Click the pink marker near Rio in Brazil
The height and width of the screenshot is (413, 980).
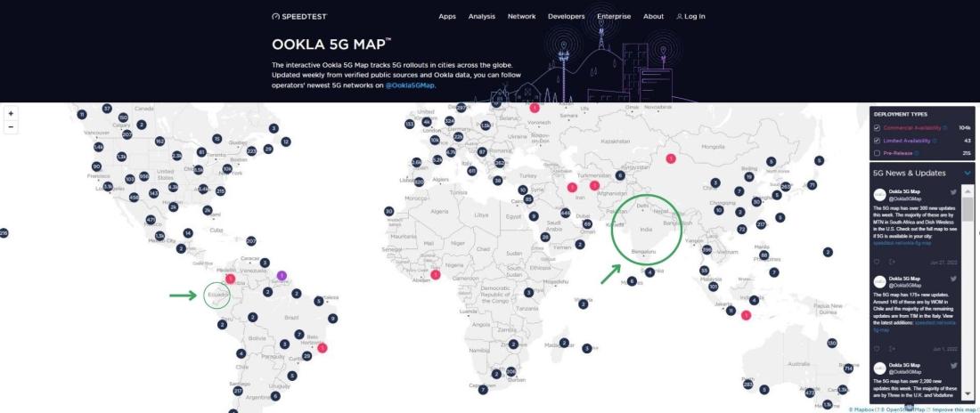(323, 349)
